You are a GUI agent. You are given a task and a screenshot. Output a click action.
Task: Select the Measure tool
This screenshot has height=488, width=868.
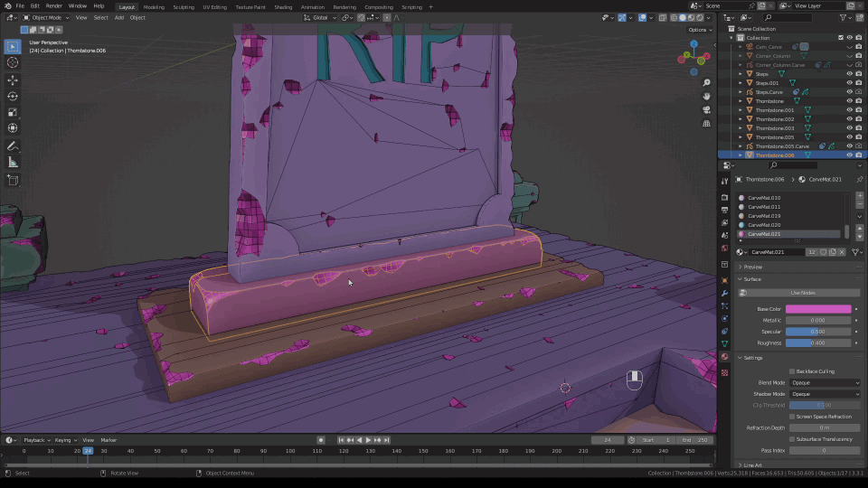point(13,162)
